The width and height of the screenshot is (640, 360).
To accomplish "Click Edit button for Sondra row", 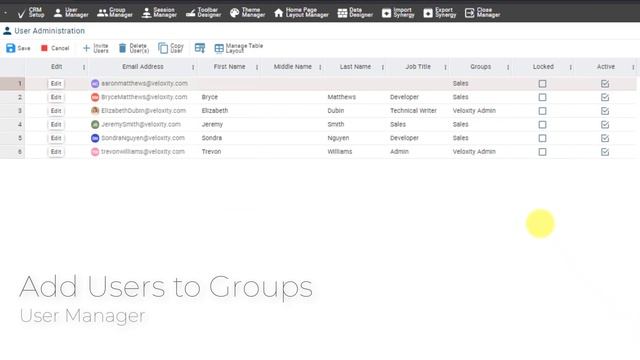I will point(56,138).
